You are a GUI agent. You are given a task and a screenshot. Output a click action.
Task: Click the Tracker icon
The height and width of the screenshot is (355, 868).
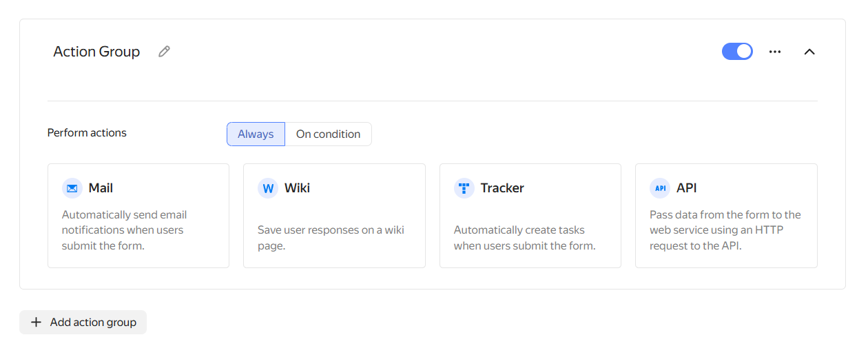[464, 188]
